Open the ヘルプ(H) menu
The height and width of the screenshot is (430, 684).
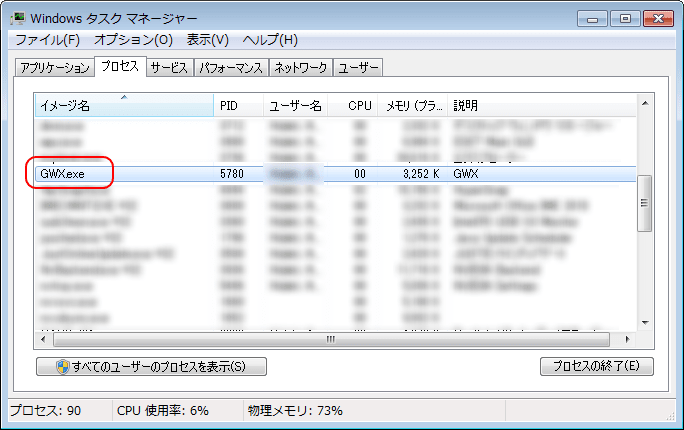click(270, 40)
